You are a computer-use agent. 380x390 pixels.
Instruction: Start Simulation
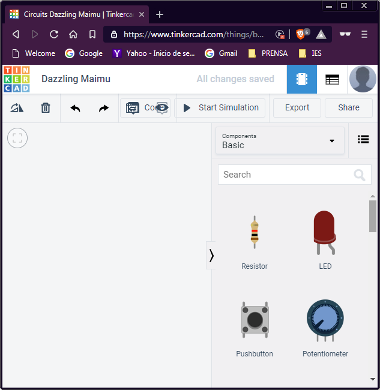[x=221, y=108]
